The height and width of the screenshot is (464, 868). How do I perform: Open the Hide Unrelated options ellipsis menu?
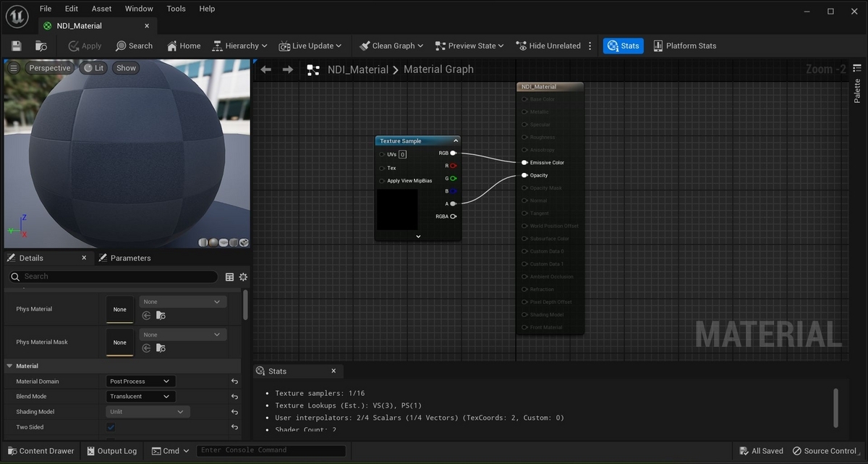[590, 46]
